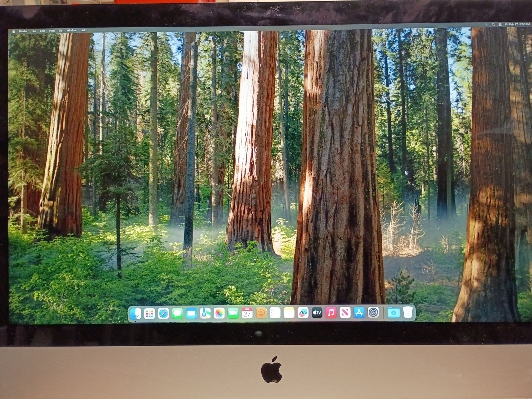This screenshot has height=399, width=532.
Task: Click the Wi-Fi status icon
Action: click(486, 25)
